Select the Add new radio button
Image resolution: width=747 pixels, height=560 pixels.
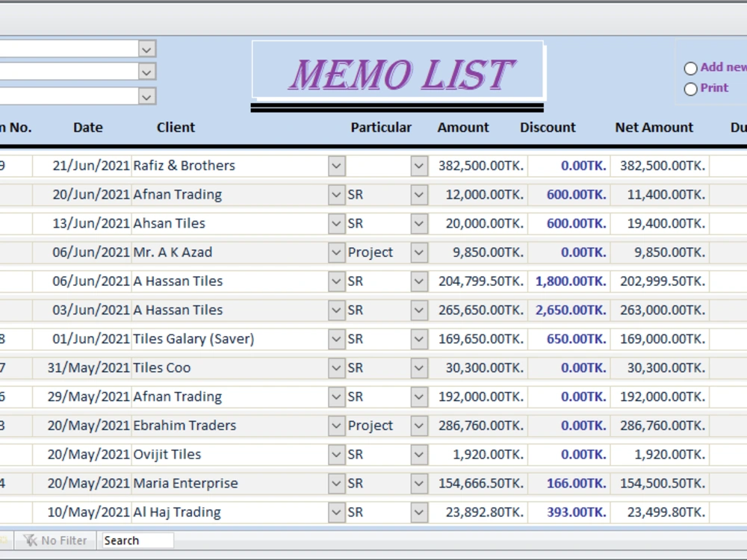point(690,68)
